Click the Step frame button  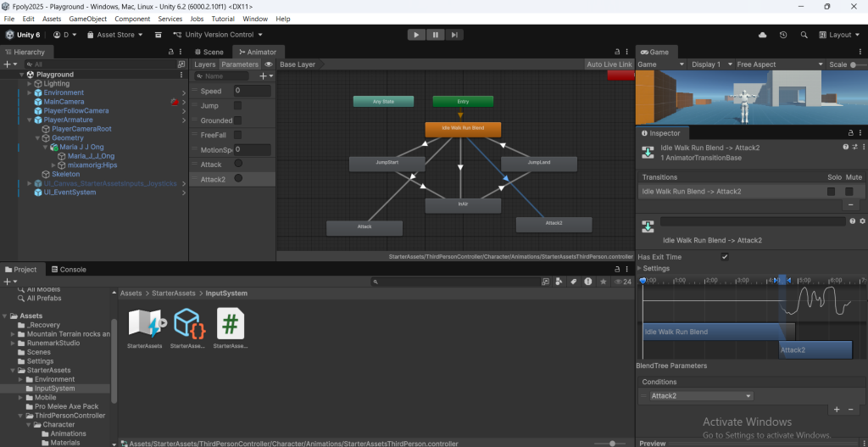click(x=455, y=35)
